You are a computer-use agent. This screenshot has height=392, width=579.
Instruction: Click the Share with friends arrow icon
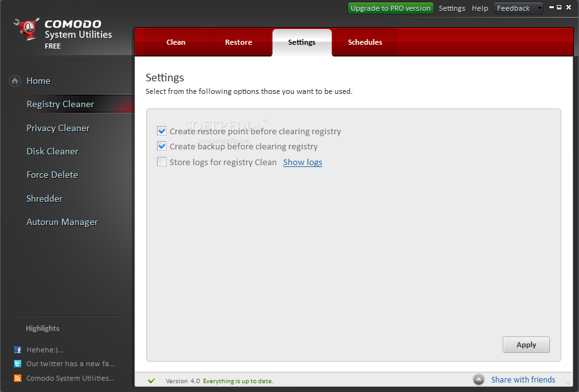tap(479, 379)
